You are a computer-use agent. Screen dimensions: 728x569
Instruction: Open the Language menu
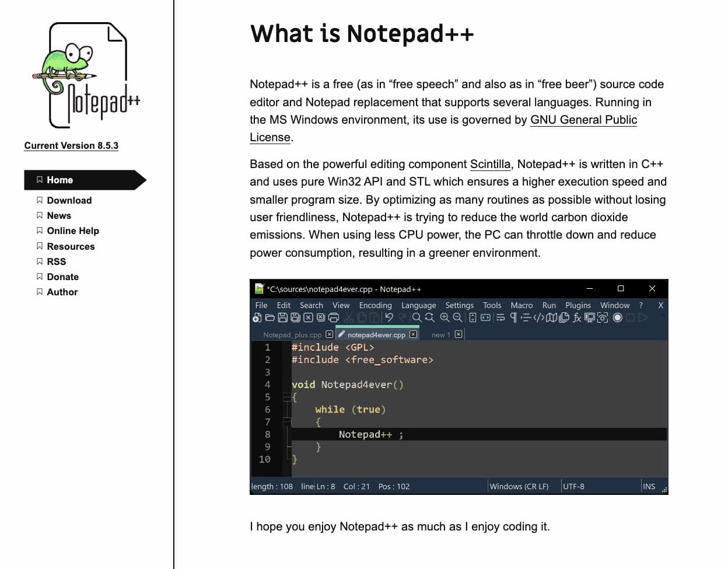click(x=418, y=305)
